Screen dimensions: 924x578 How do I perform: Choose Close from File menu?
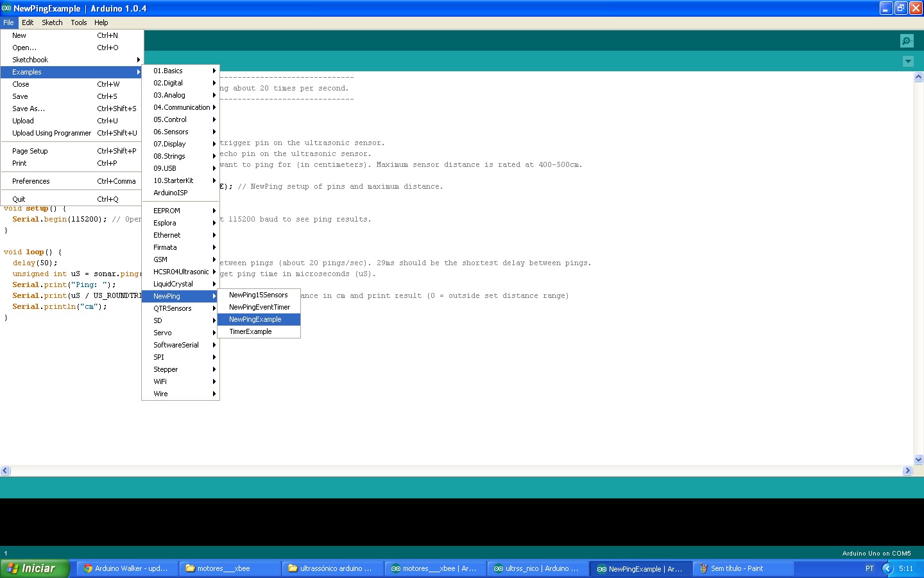(71, 84)
